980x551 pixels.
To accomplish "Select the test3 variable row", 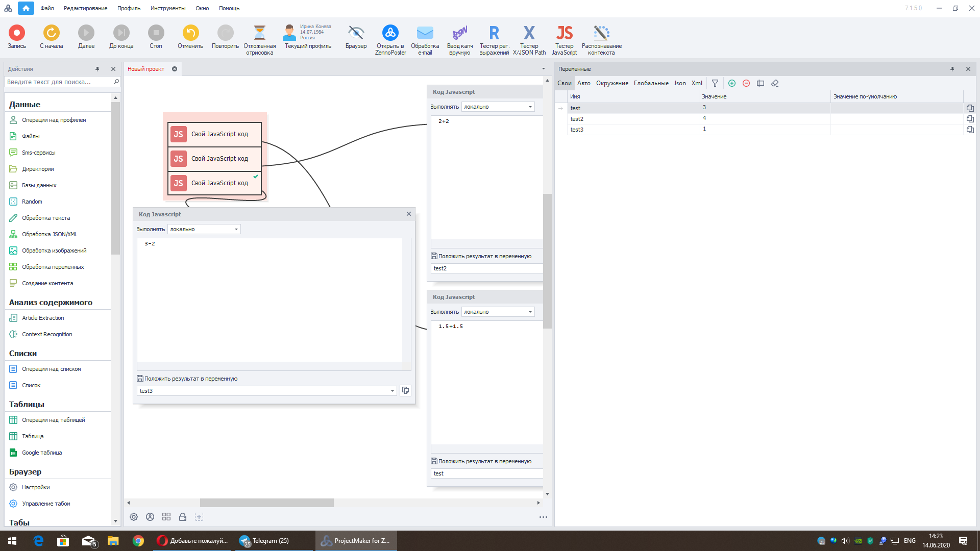I will click(x=764, y=130).
